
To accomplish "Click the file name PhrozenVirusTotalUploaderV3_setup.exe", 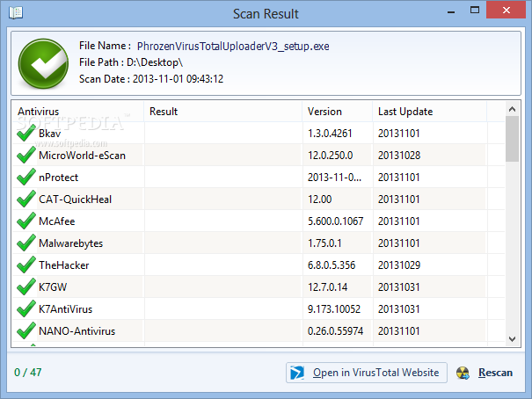I will point(233,46).
